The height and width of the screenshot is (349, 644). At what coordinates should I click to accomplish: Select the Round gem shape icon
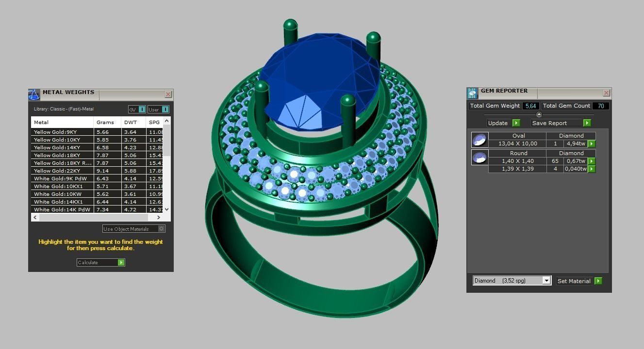[x=479, y=157]
